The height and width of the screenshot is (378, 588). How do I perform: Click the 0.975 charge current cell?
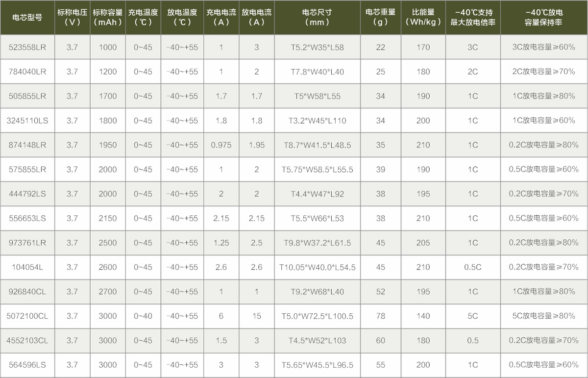tap(221, 145)
